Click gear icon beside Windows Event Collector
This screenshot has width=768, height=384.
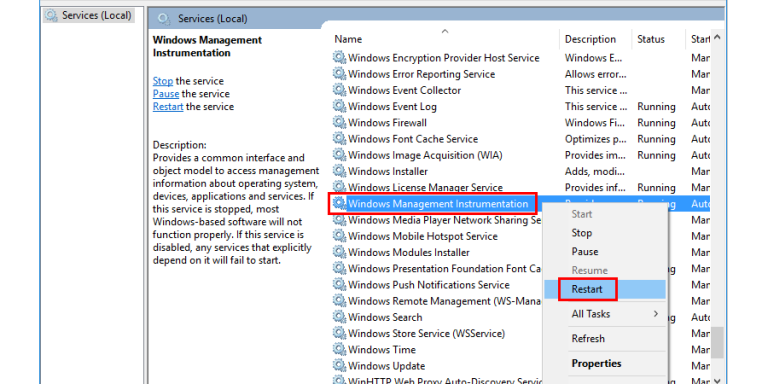(x=339, y=90)
